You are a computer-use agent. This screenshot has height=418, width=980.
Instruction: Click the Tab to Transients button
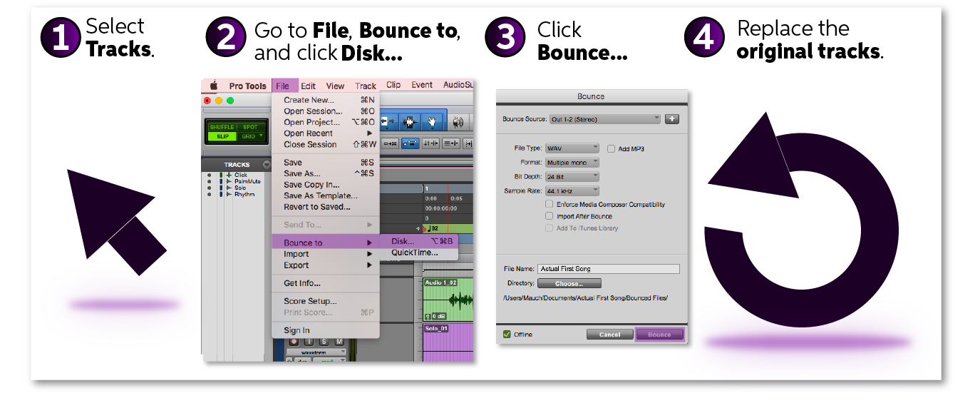tap(391, 143)
